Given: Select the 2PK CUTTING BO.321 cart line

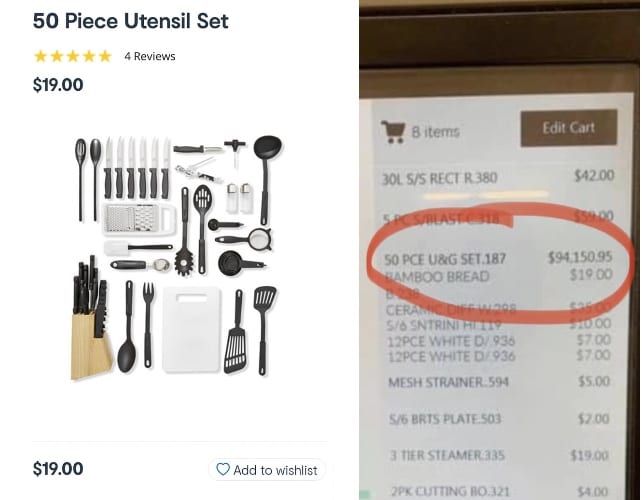Looking at the screenshot, I should tap(500, 491).
